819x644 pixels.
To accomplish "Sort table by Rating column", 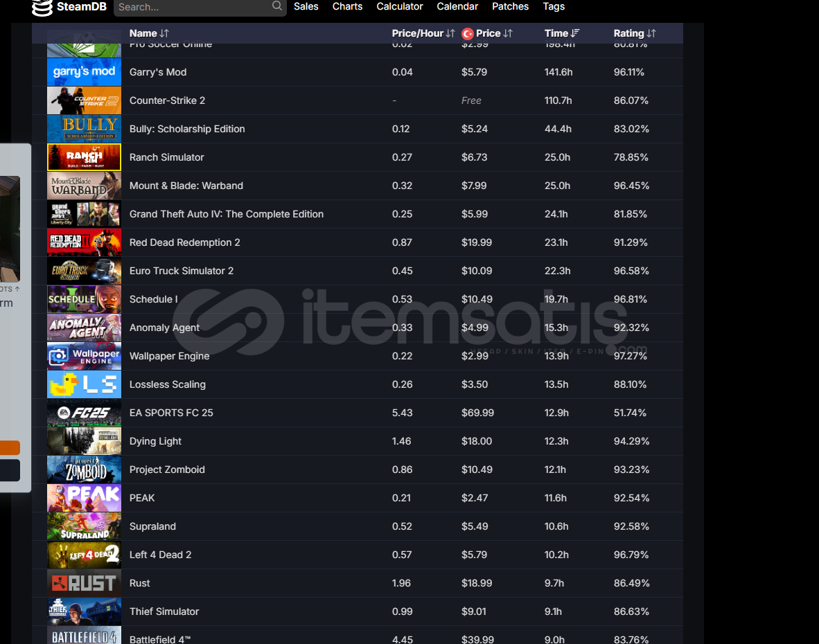I will pos(634,33).
